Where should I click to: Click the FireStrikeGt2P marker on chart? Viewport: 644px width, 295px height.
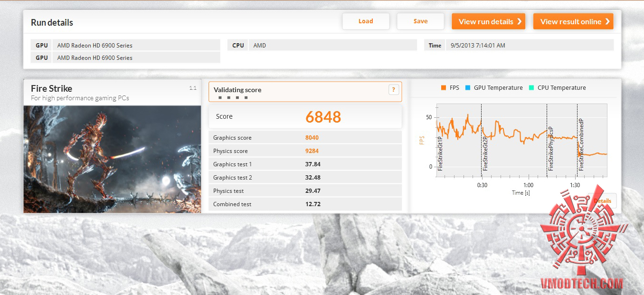point(485,153)
